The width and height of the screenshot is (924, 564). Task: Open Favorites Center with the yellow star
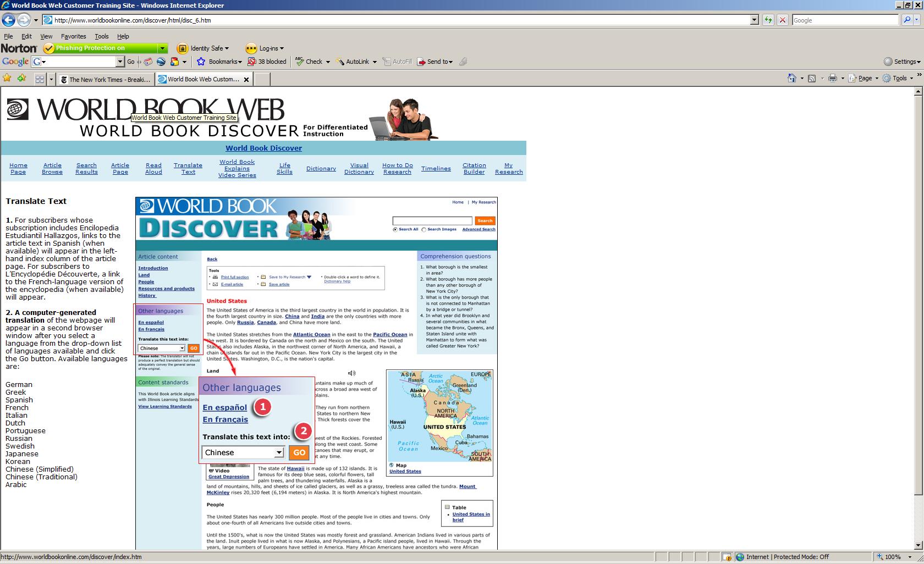coord(7,78)
